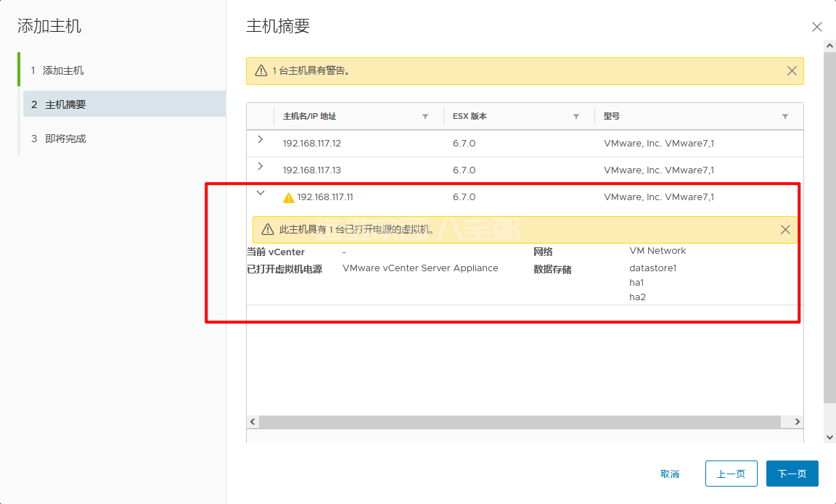
Task: Collapse host 192.168.117.11 details
Action: tap(261, 194)
